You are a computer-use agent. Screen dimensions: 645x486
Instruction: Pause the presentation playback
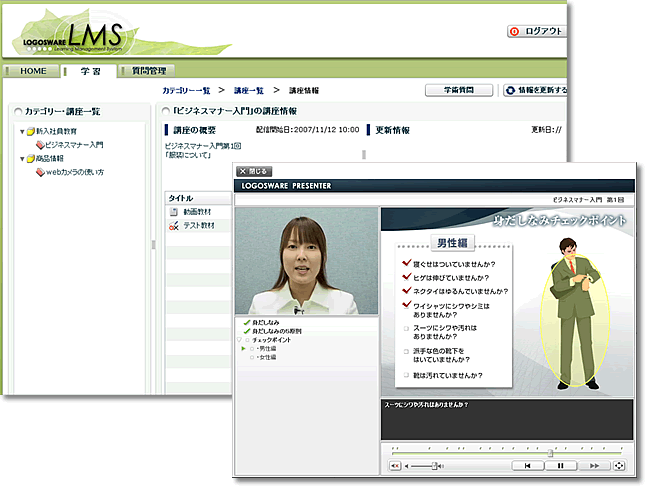point(560,465)
